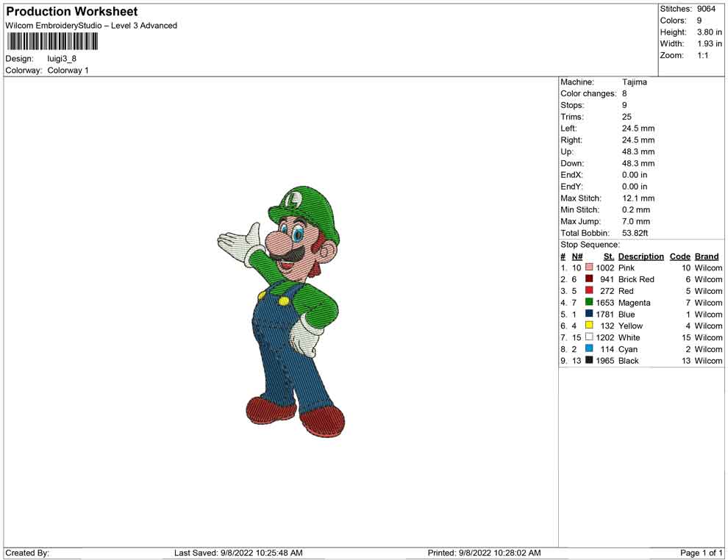Click the Black thread color swatch

click(589, 360)
